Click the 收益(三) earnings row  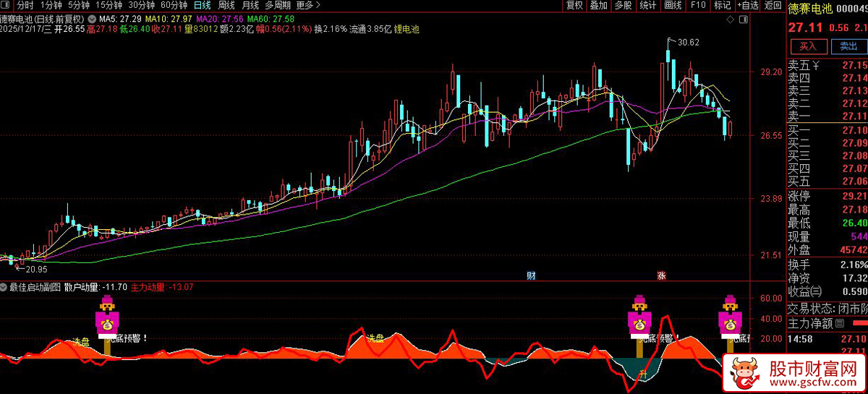tap(827, 292)
